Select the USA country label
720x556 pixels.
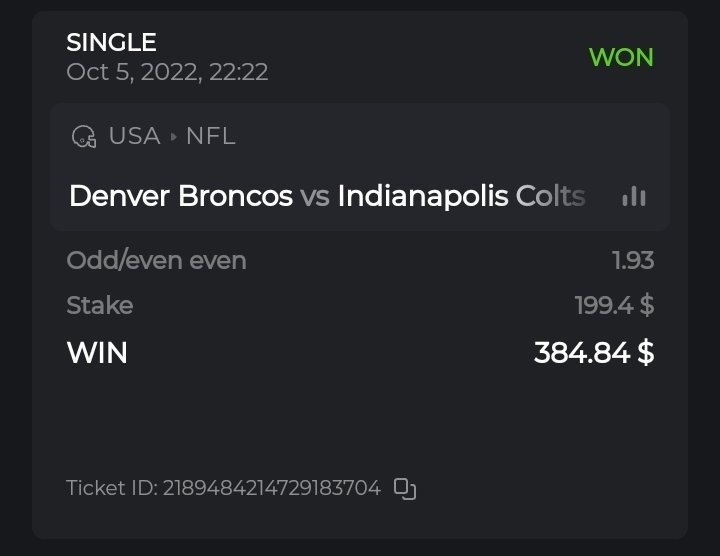pyautogui.click(x=135, y=136)
